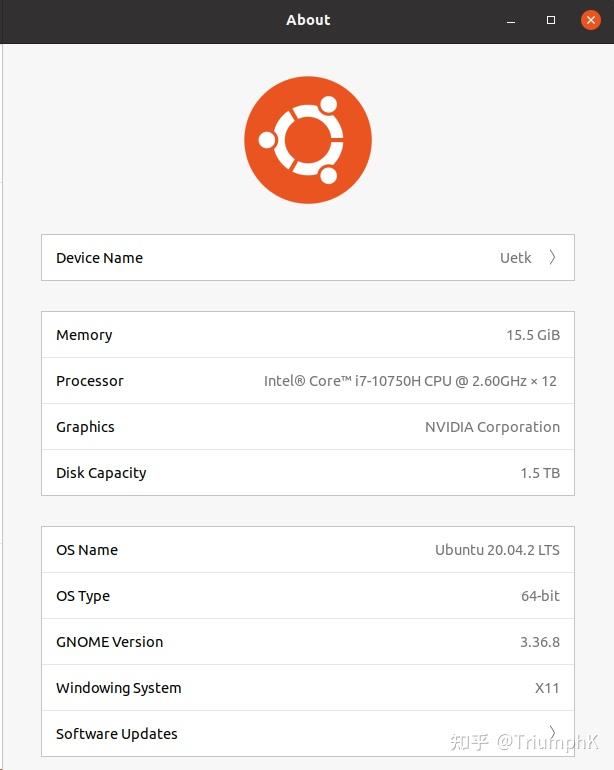Select the Processor information row
Image resolution: width=614 pixels, height=770 pixels.
(x=307, y=381)
